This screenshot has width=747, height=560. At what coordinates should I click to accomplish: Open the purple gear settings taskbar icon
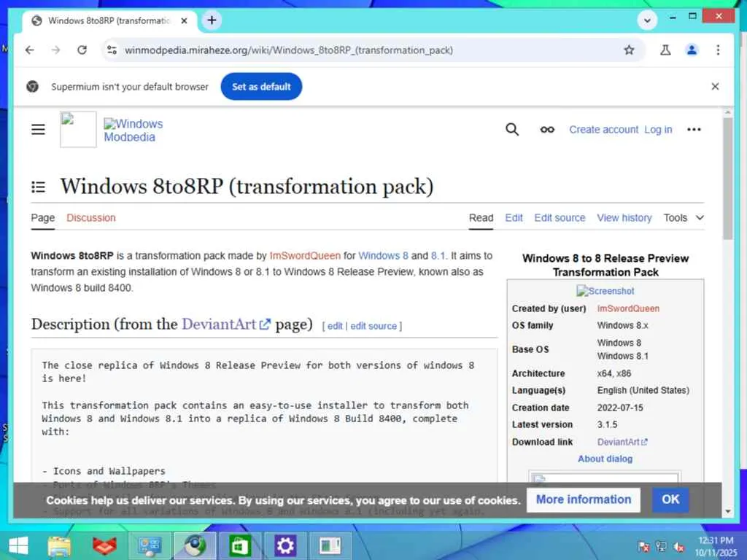tap(285, 545)
